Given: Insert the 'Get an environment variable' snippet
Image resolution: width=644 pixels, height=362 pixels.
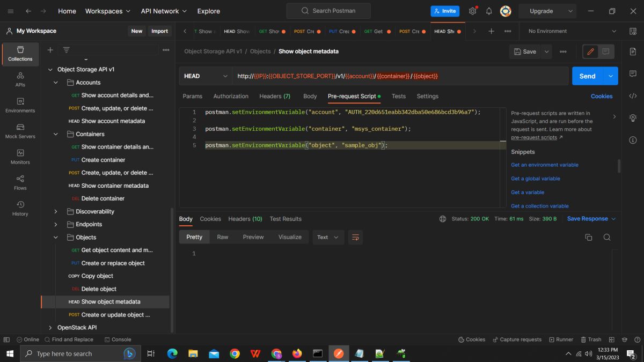Looking at the screenshot, I should click(545, 165).
